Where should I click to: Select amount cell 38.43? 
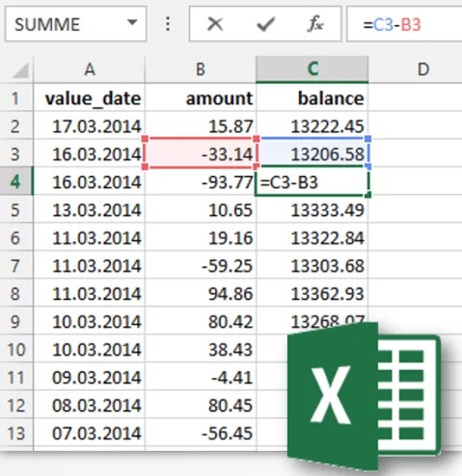point(201,349)
